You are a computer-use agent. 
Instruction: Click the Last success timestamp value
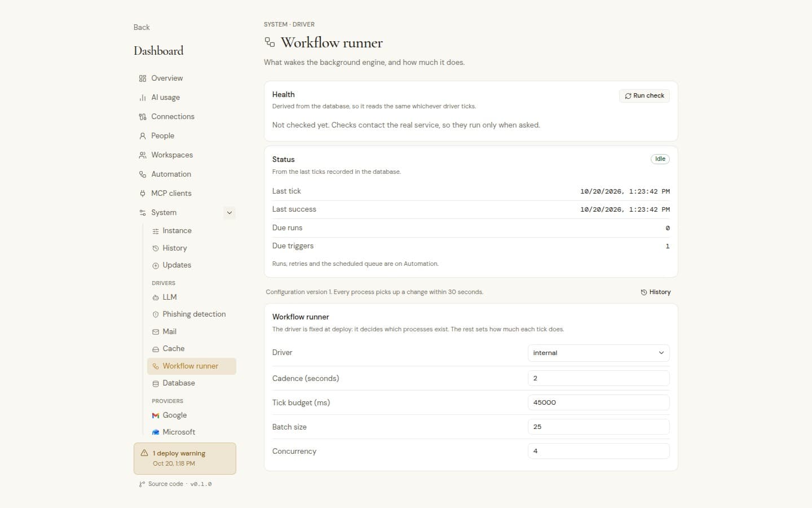coord(625,209)
